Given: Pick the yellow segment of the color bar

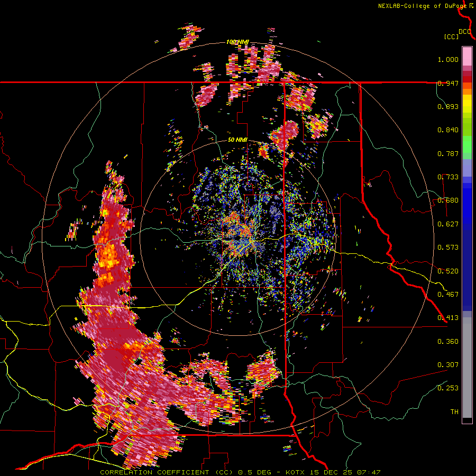Looking at the screenshot, I should click(x=467, y=104).
